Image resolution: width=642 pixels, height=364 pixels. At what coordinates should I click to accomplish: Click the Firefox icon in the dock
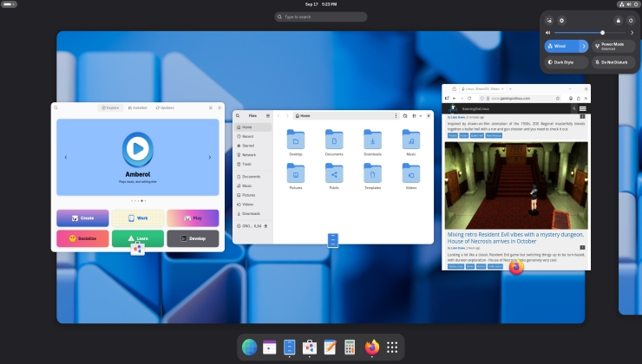click(371, 348)
